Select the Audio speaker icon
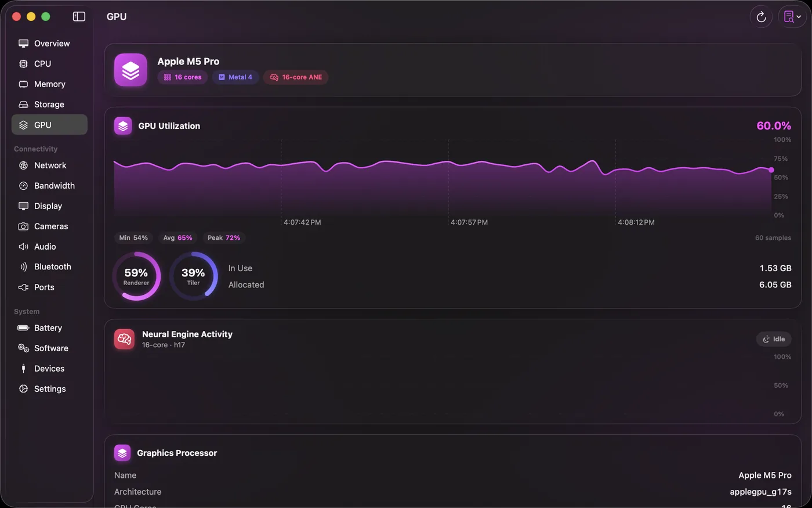Screen dimensions: 812x508 click(23, 247)
